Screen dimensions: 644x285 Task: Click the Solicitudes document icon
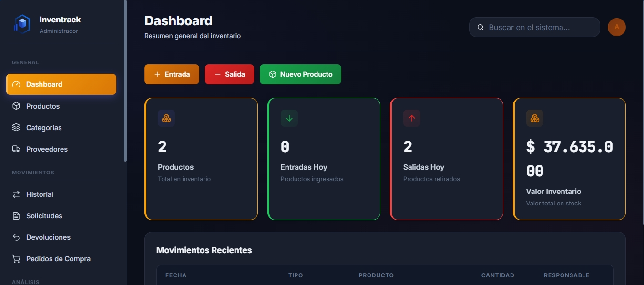click(x=16, y=215)
